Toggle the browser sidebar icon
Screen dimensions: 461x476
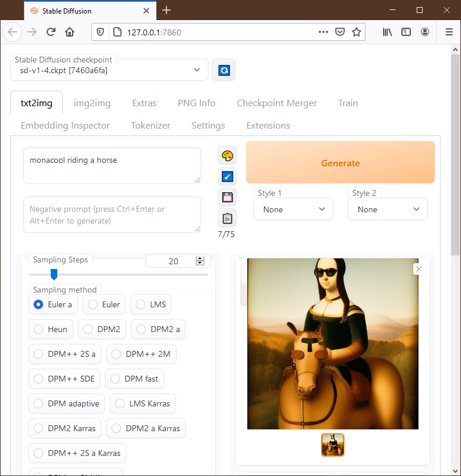pyautogui.click(x=406, y=32)
